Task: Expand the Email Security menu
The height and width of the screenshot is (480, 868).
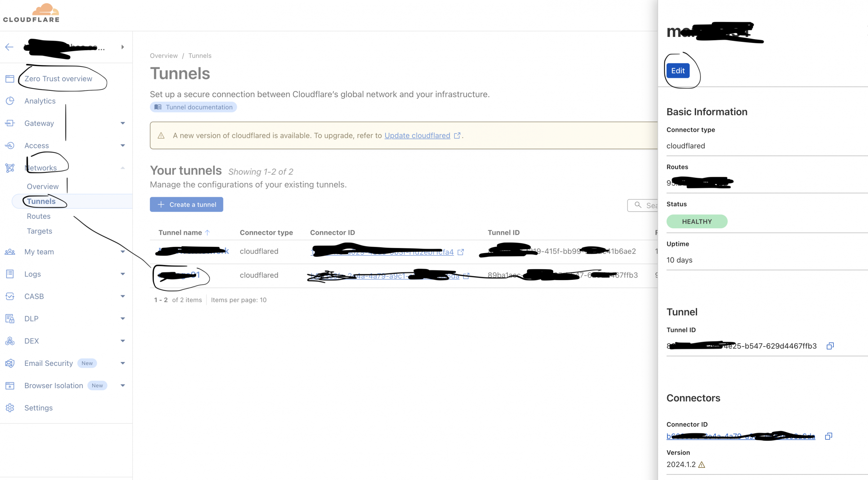Action: pos(123,363)
